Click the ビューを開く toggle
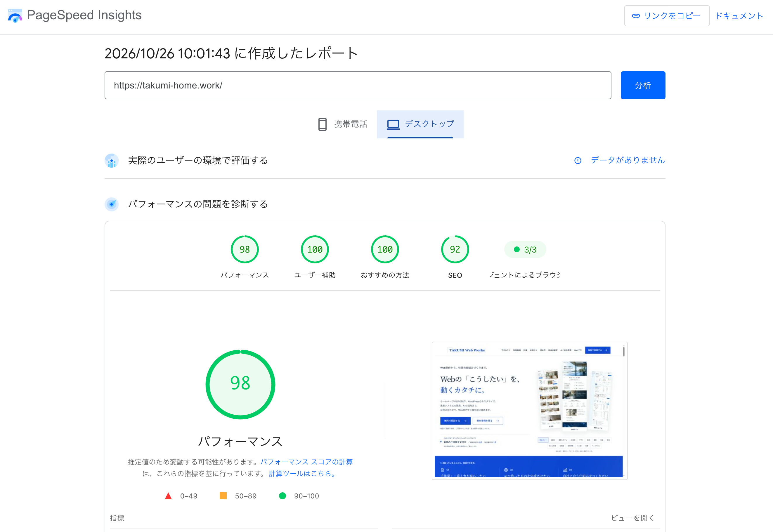Screen dimensions: 773x532 point(632,518)
